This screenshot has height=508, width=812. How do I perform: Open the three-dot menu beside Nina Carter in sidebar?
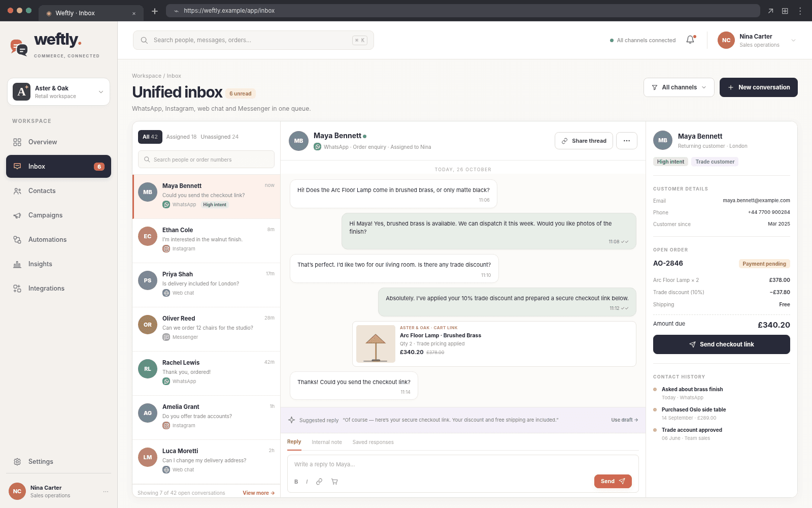click(106, 491)
